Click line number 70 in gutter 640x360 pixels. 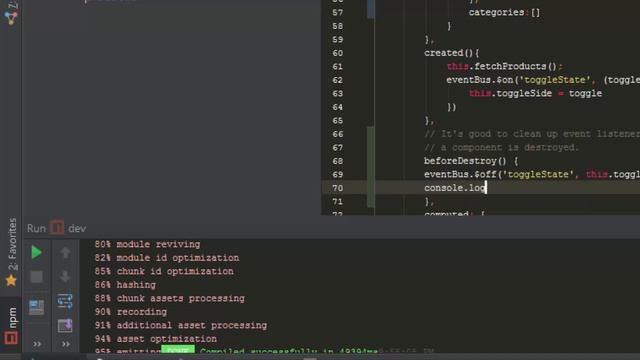(338, 188)
